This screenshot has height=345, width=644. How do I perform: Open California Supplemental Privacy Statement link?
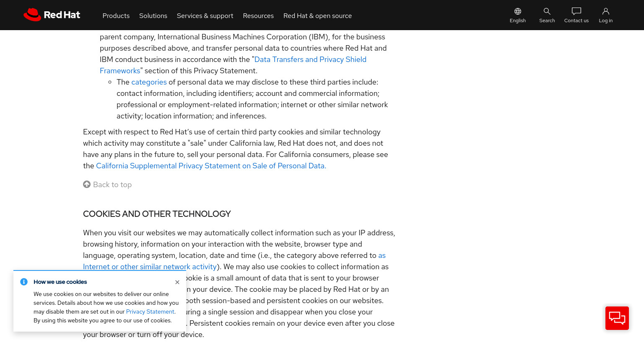click(211, 166)
